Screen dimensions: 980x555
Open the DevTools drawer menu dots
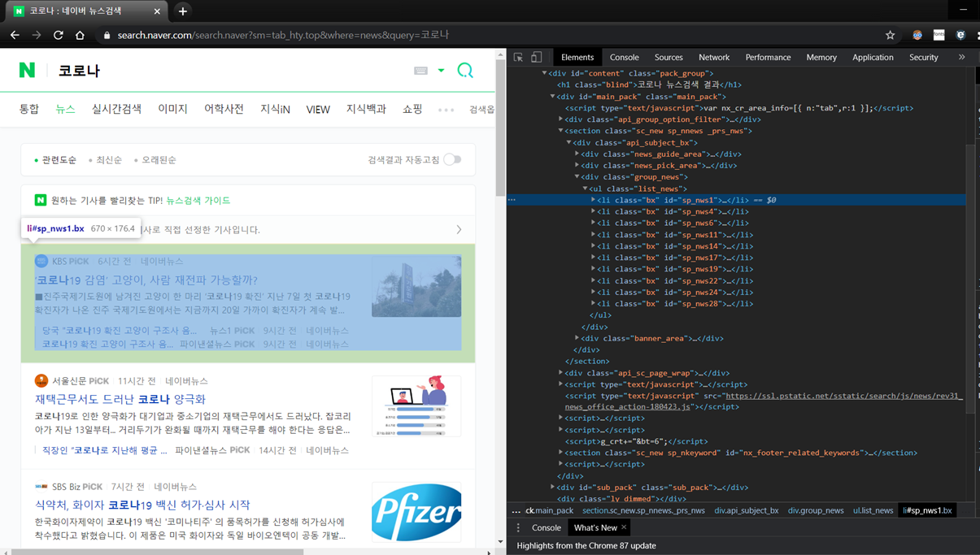518,527
